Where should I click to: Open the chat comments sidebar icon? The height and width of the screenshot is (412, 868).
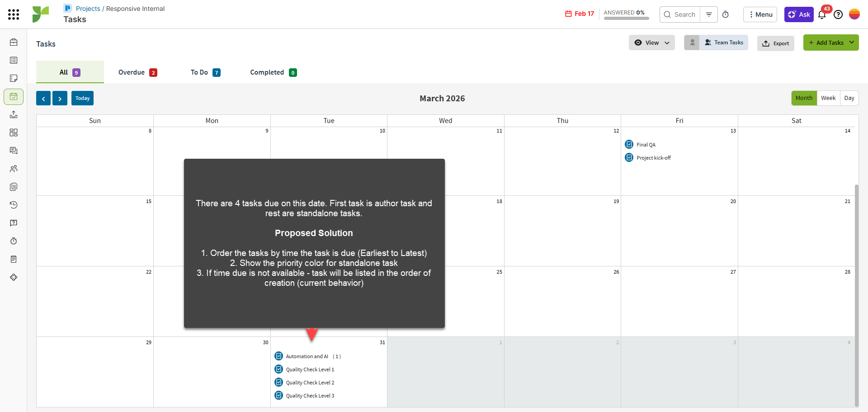14,151
